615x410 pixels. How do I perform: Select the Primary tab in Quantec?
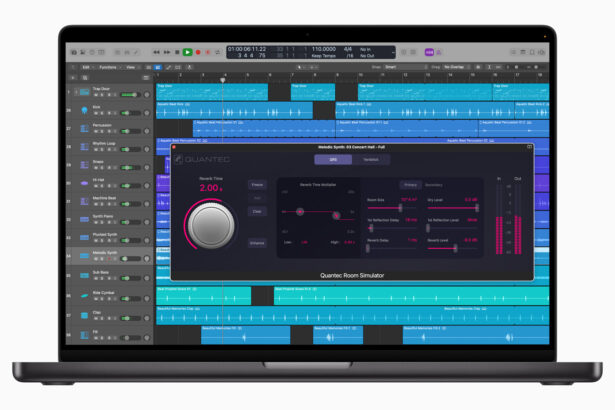point(410,185)
